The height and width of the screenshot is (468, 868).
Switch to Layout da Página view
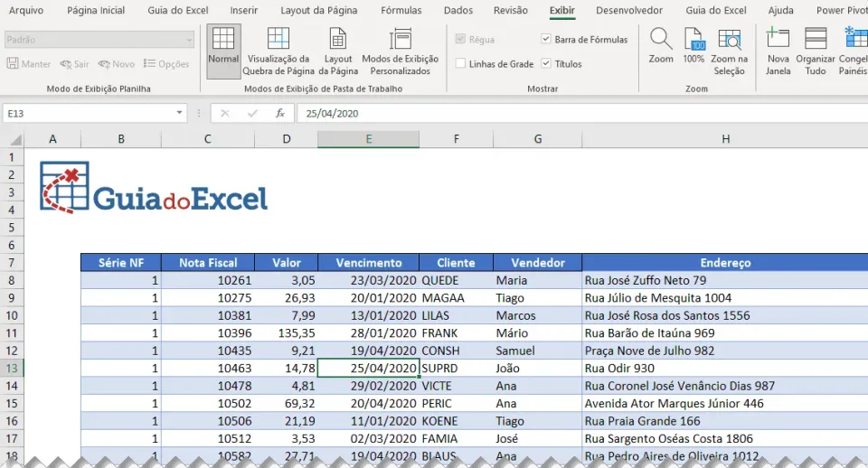click(x=338, y=51)
